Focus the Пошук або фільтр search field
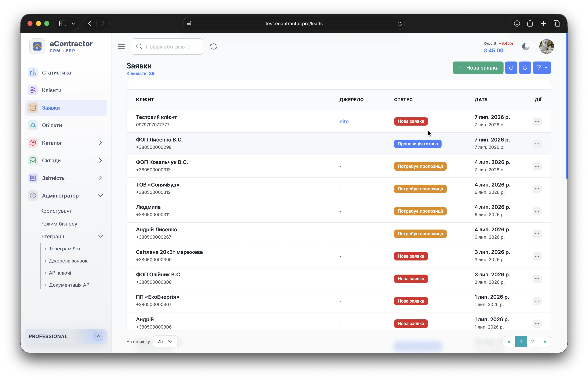Viewport: 588px width, 380px height. [167, 46]
